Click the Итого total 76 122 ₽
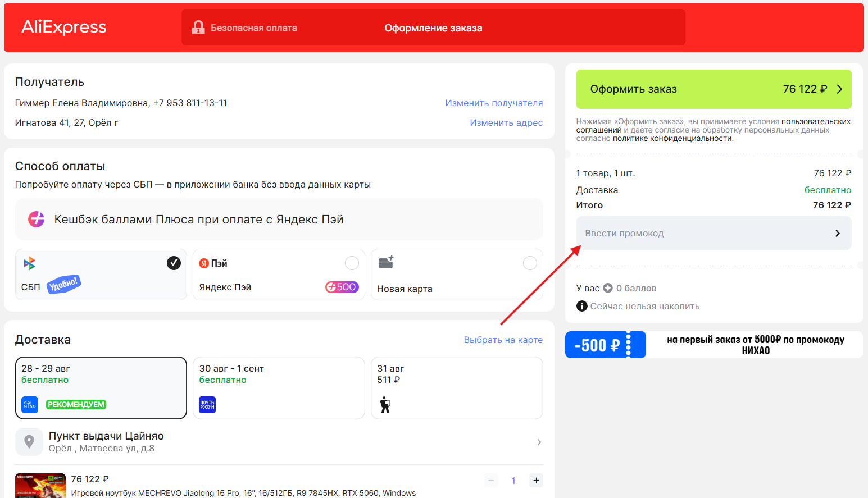The height and width of the screenshot is (498, 868). tap(831, 205)
